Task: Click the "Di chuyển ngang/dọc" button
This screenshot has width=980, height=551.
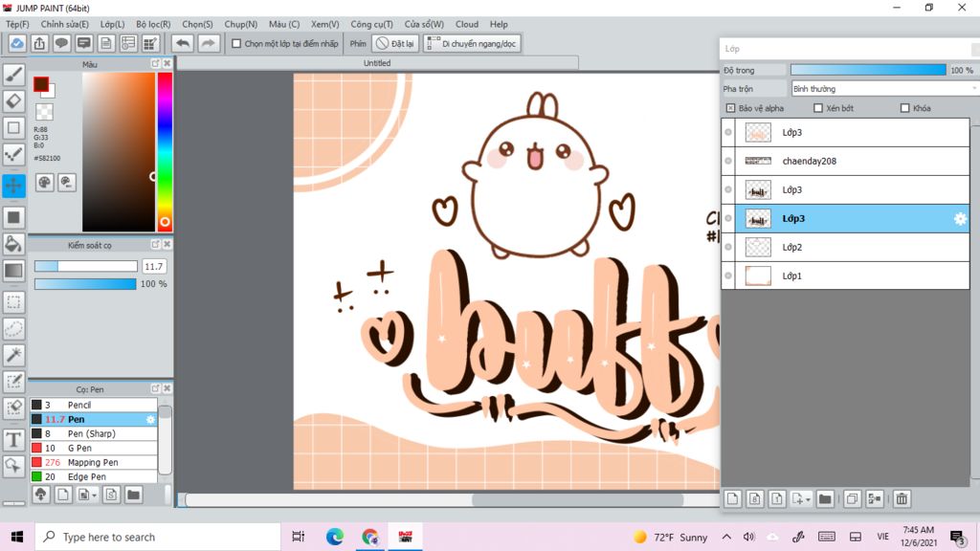Action: pyautogui.click(x=471, y=44)
